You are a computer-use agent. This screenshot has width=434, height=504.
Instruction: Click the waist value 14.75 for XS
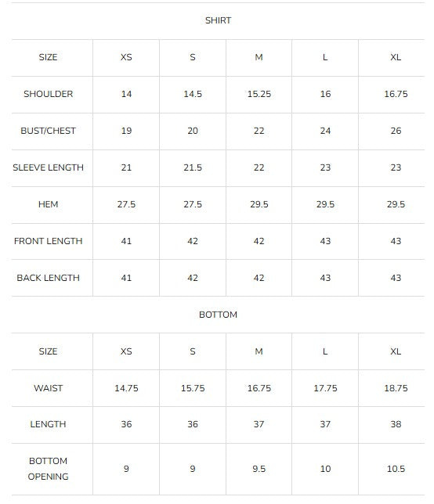coord(126,388)
